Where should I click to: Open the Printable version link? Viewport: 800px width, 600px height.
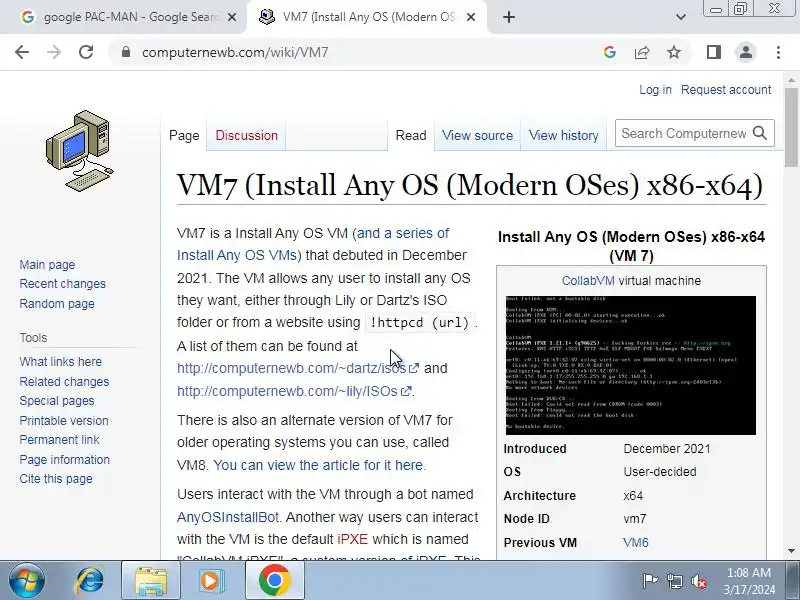click(x=64, y=421)
